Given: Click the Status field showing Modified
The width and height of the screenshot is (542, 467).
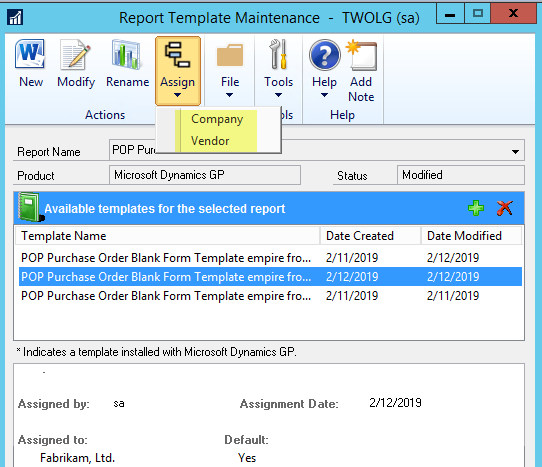Looking at the screenshot, I should click(x=460, y=175).
